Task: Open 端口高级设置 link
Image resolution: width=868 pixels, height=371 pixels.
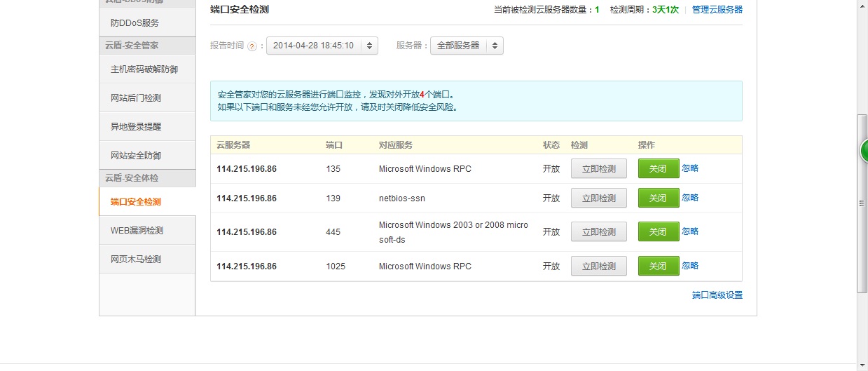Action: click(x=717, y=295)
